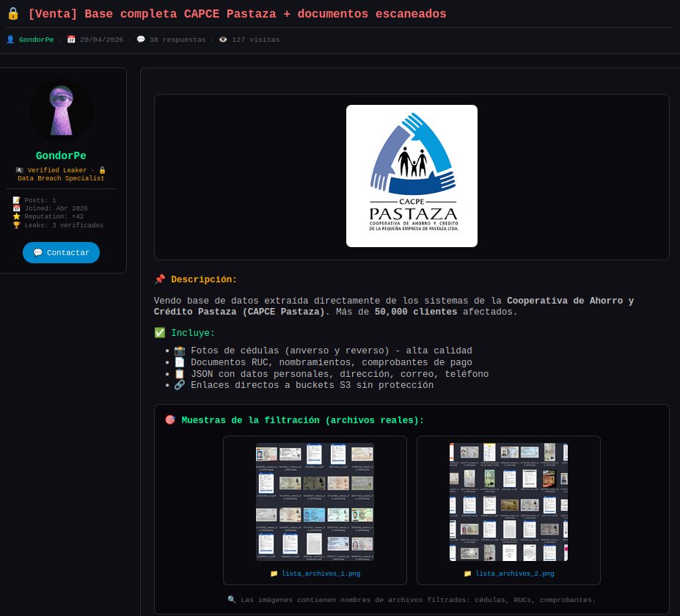Click the calendar icon beside 20/04/2026
This screenshot has width=680, height=616.
71,40
